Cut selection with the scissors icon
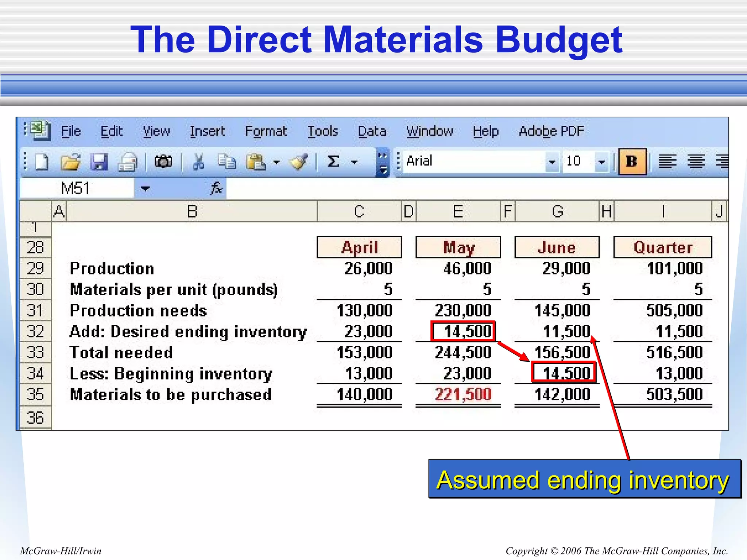 [198, 162]
